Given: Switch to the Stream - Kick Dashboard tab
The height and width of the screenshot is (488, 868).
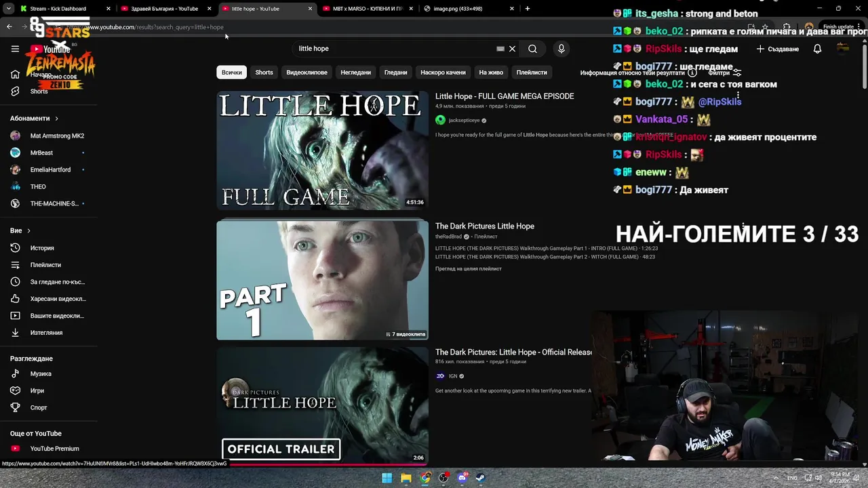Looking at the screenshot, I should point(59,9).
